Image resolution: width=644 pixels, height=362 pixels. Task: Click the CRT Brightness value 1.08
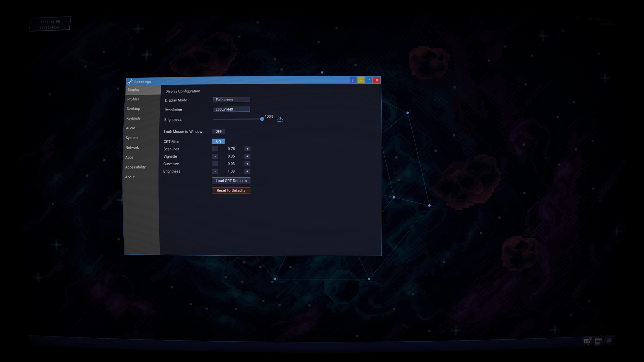point(231,171)
